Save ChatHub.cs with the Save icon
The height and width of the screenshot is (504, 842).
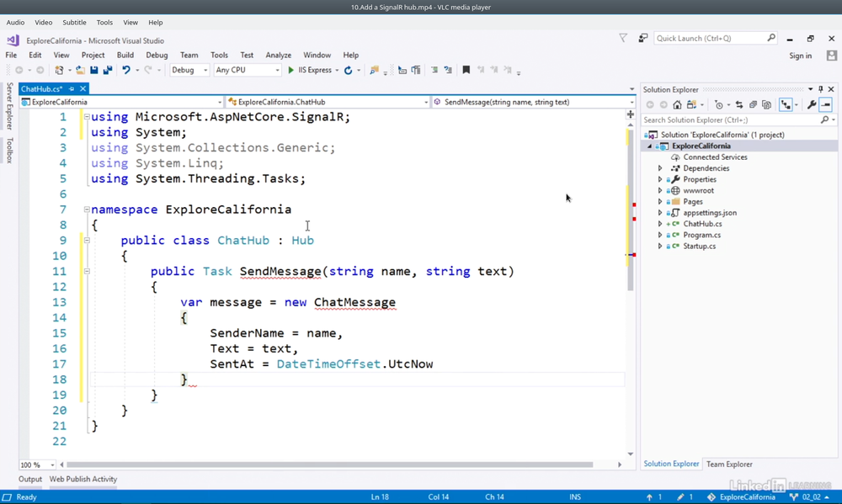94,71
